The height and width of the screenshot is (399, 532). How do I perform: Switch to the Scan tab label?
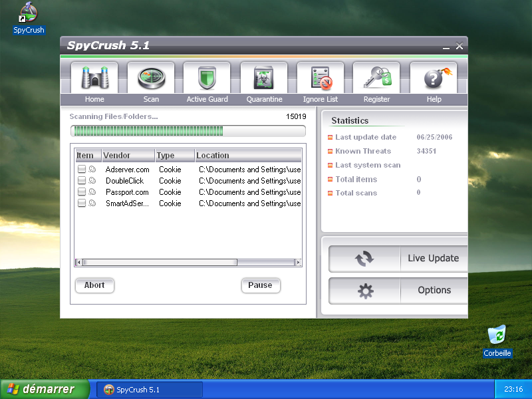(x=151, y=99)
